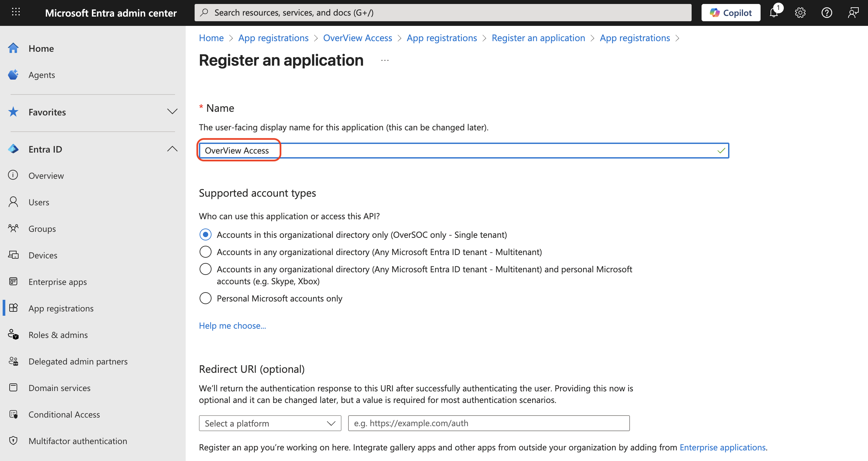The height and width of the screenshot is (461, 868).
Task: Navigate to Home via the breadcrumb
Action: [x=211, y=38]
